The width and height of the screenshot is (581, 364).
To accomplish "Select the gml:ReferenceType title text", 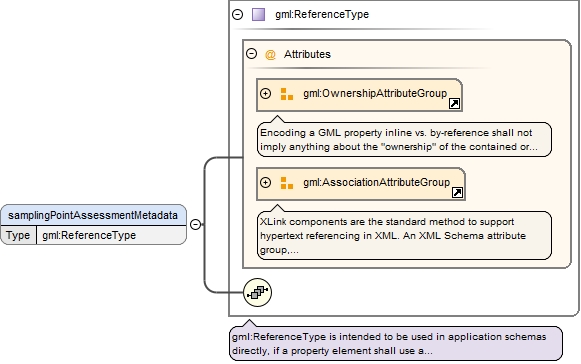I will [322, 14].
